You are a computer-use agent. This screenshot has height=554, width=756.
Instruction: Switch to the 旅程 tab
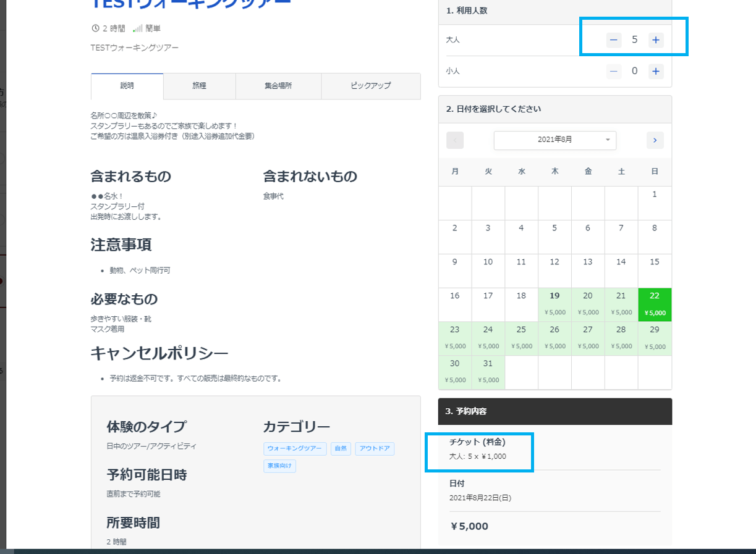point(200,86)
